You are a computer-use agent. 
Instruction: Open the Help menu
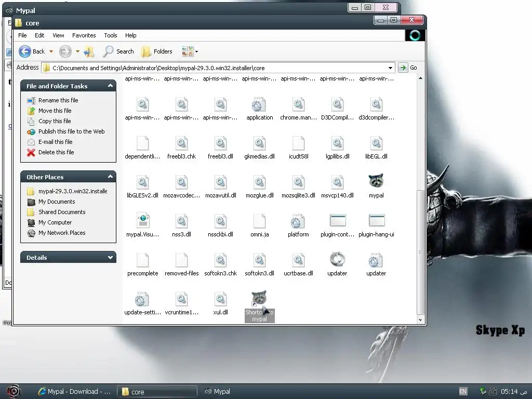(130, 35)
